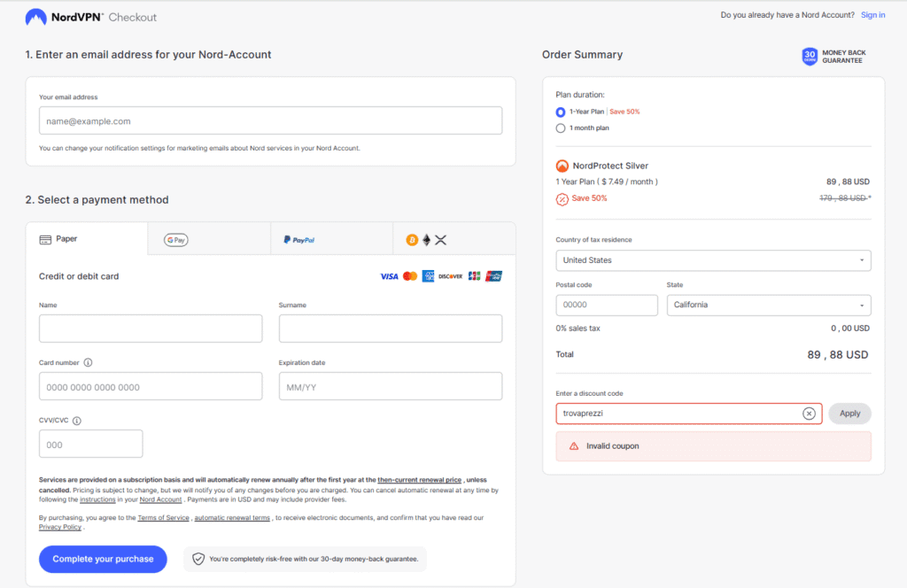
Task: Focus the Surname input field
Action: [x=391, y=329]
